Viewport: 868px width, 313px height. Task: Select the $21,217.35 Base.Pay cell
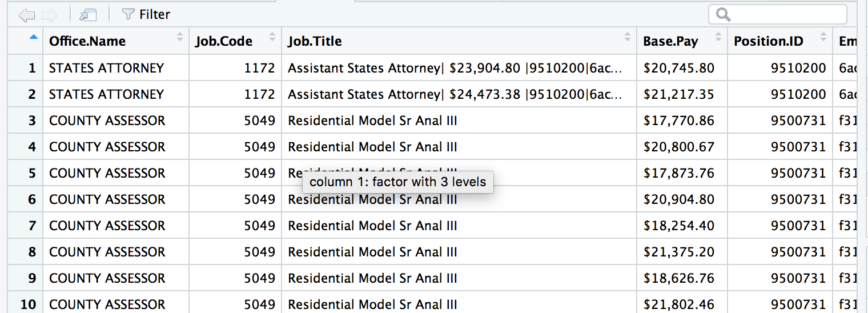tap(678, 94)
